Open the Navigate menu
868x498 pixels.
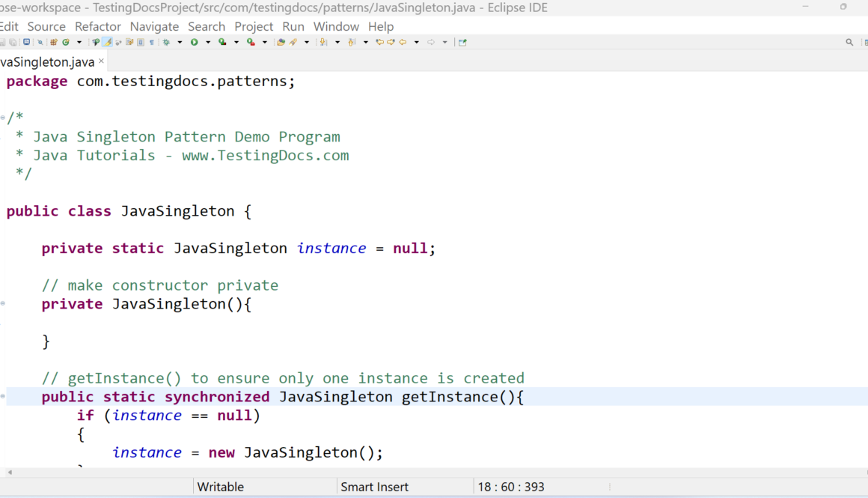[154, 26]
